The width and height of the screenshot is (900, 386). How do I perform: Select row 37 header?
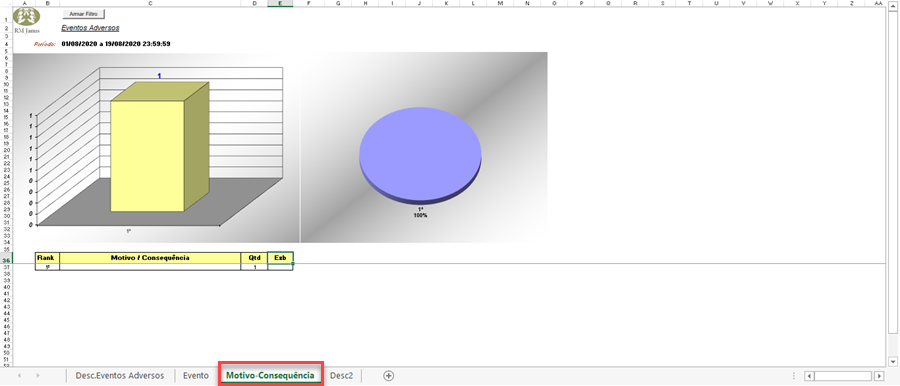(x=6, y=268)
